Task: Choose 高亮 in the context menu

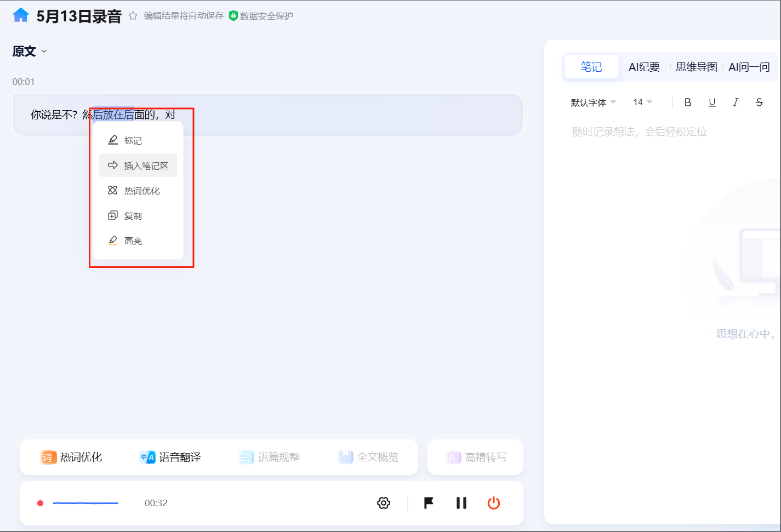Action: pyautogui.click(x=138, y=241)
